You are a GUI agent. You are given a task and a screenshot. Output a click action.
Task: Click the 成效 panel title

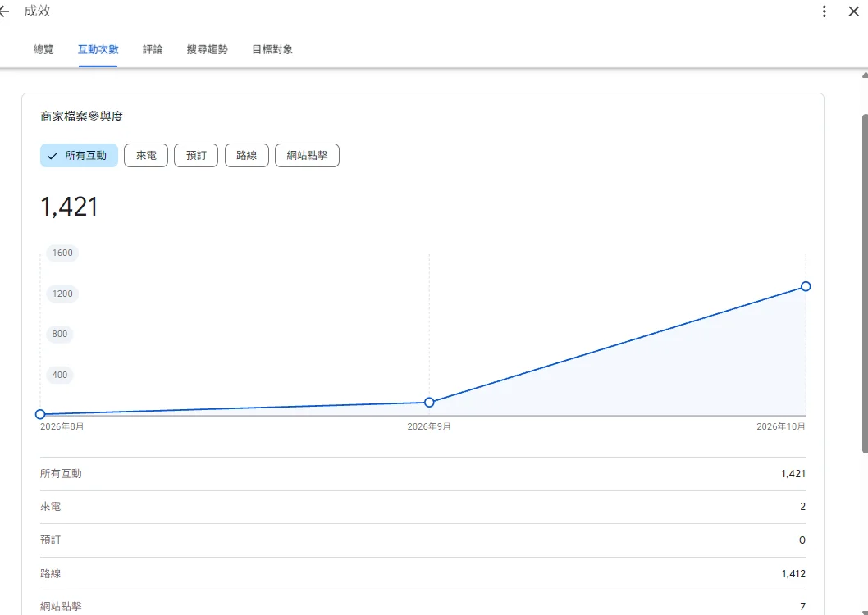click(x=37, y=11)
